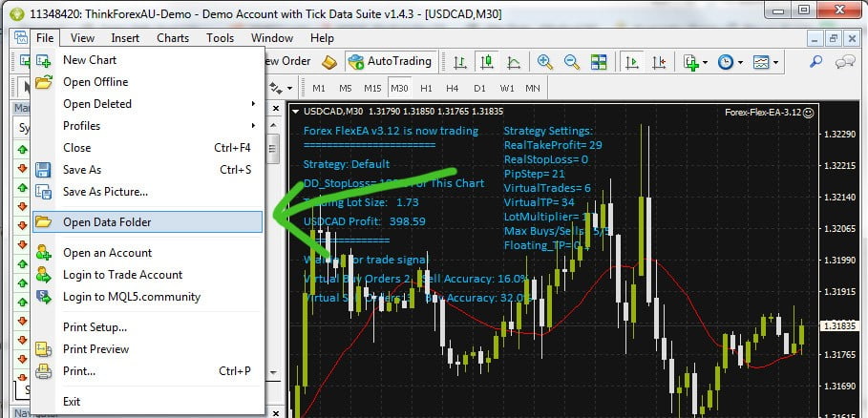Screen dimensions: 868x418
Task: Open the View menu
Action: (82, 38)
